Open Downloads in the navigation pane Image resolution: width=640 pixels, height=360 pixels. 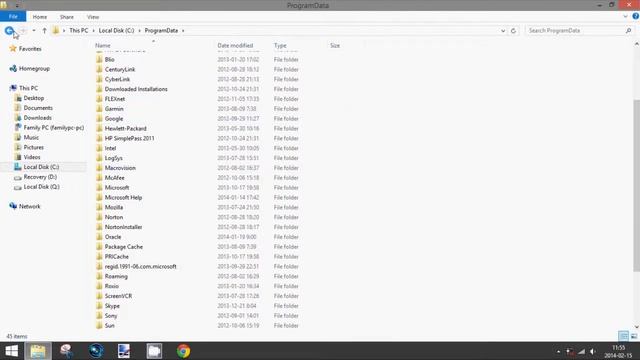[x=37, y=118]
